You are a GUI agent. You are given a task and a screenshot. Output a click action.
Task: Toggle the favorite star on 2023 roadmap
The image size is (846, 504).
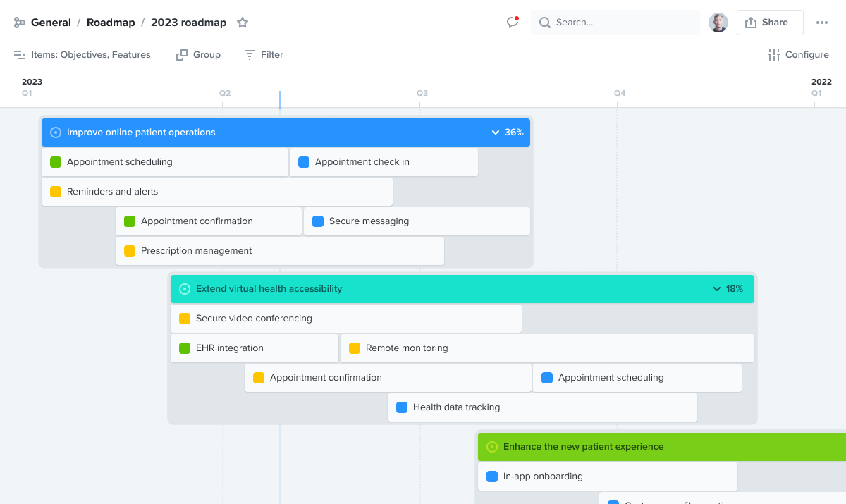coord(242,22)
